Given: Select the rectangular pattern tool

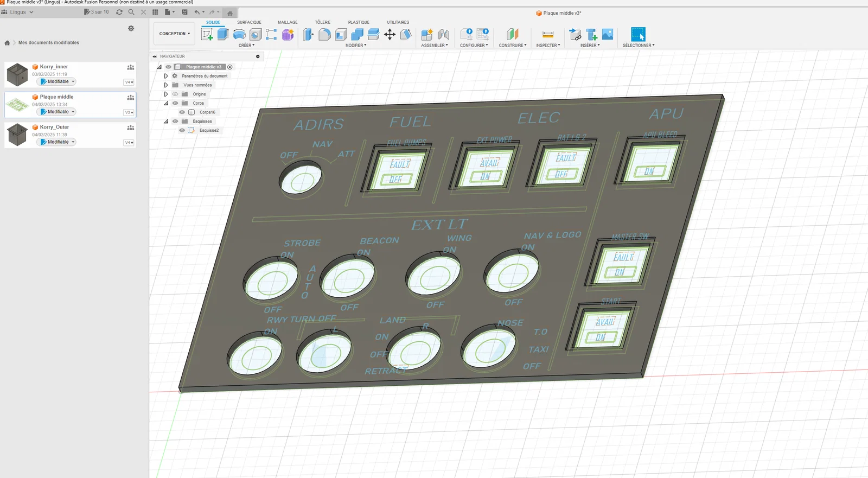Looking at the screenshot, I should [271, 35].
